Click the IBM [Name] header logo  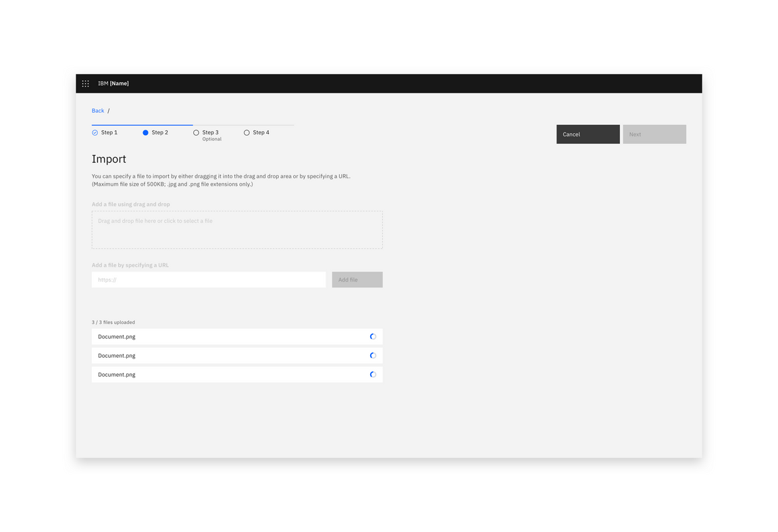[x=112, y=83]
